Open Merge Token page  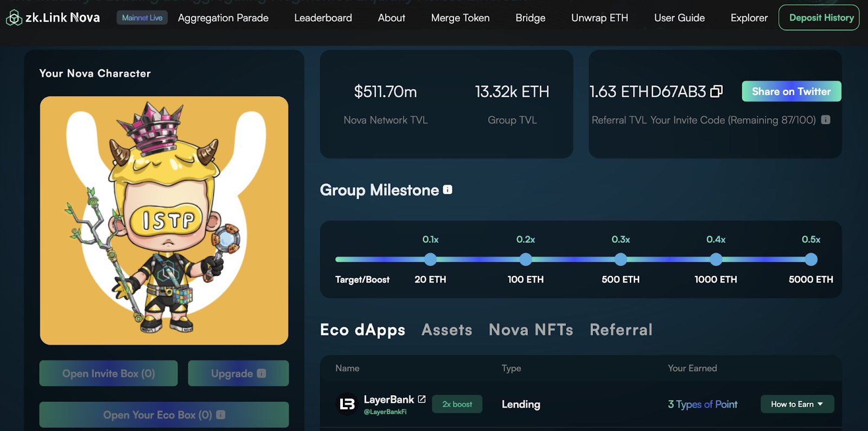pos(460,18)
